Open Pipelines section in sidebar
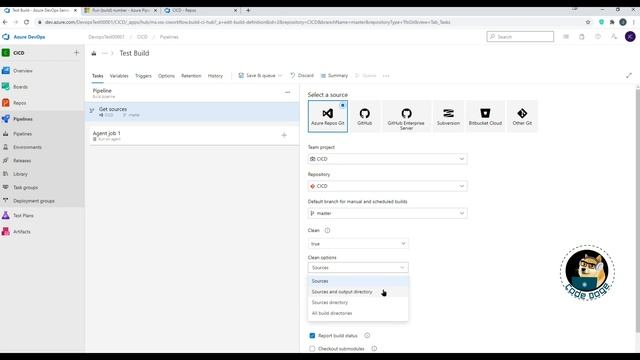 (22, 119)
